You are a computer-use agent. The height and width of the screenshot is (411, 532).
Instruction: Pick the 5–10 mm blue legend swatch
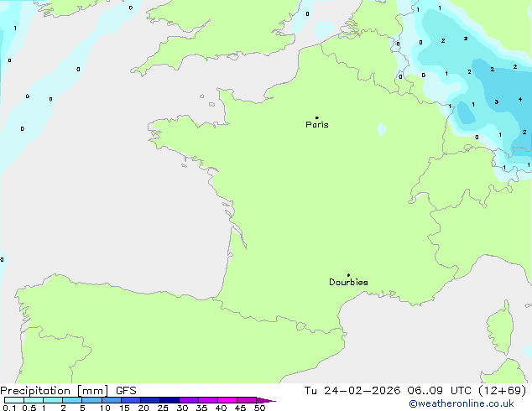coord(92,400)
